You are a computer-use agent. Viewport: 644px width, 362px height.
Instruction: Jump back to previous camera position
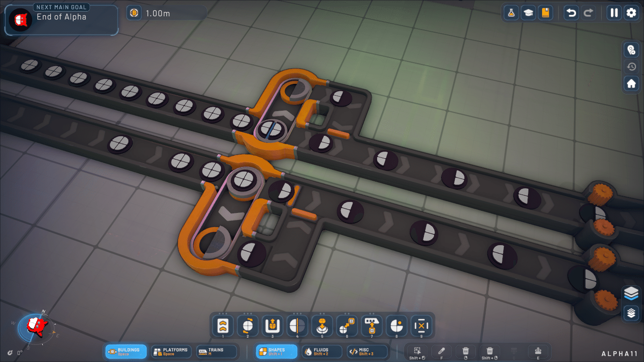point(632,67)
